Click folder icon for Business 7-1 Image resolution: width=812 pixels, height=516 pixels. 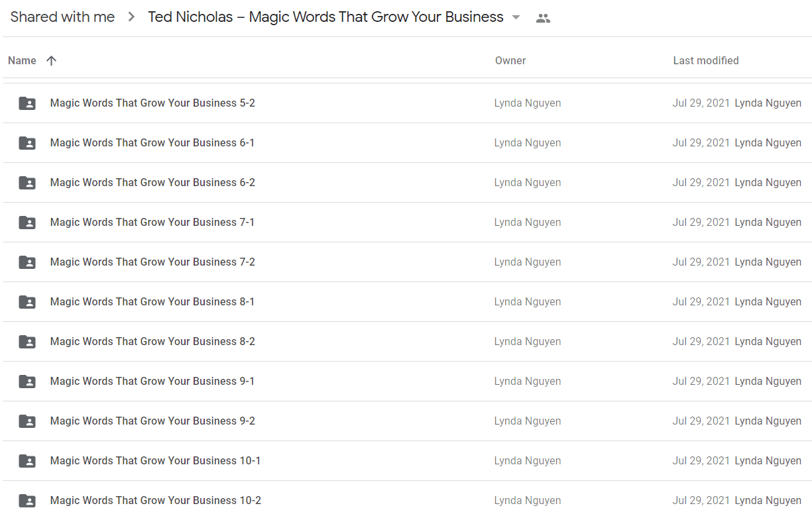27,223
